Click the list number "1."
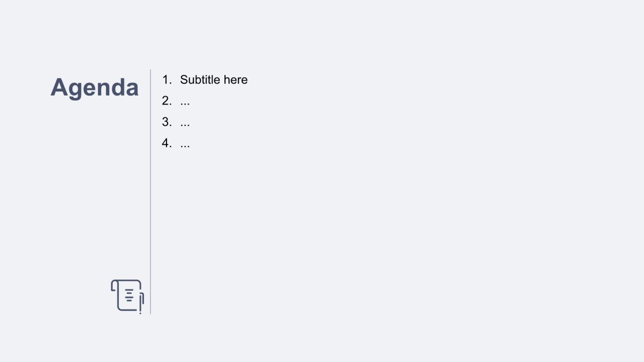The image size is (644, 362). click(167, 80)
